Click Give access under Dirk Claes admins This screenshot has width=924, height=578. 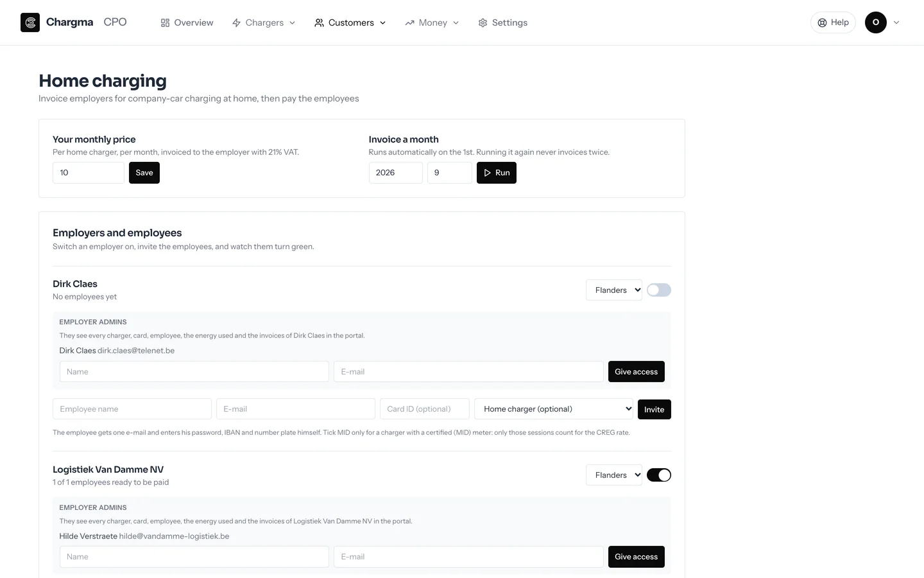[637, 372]
